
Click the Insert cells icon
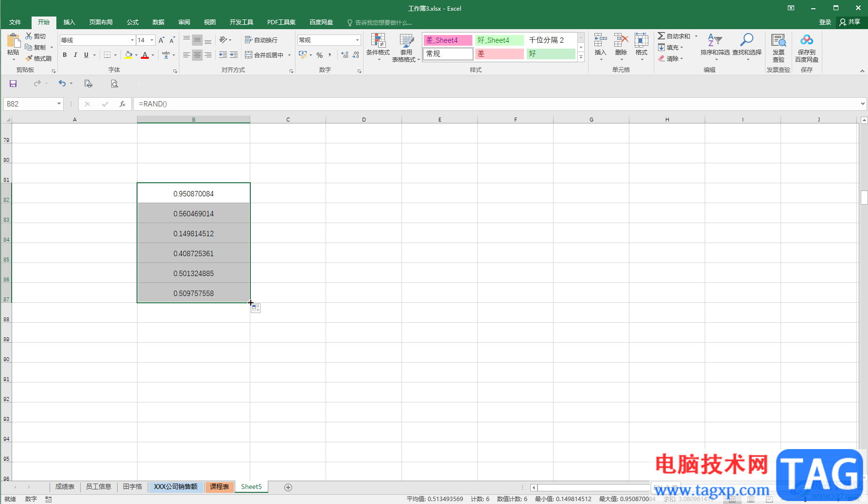click(601, 40)
